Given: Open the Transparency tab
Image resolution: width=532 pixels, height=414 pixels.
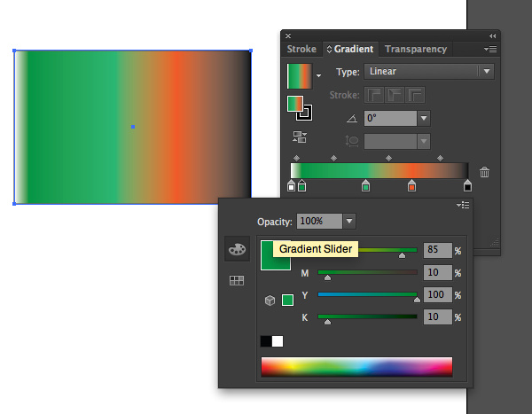Looking at the screenshot, I should (416, 49).
